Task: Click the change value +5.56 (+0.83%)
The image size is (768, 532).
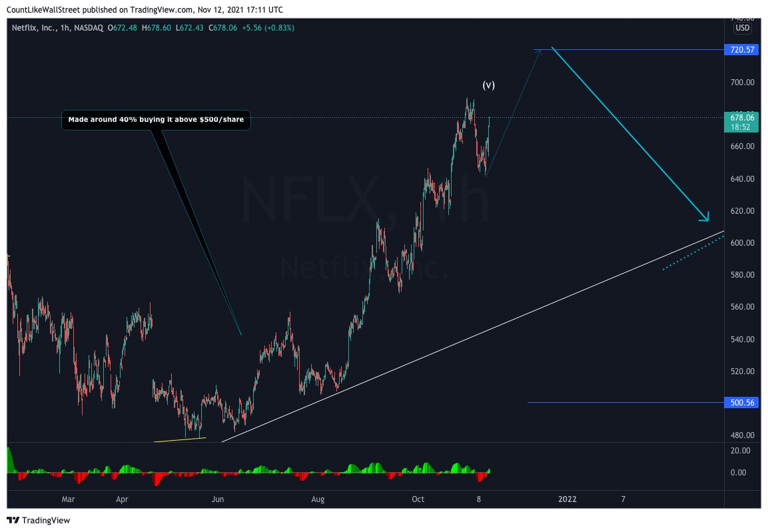Action: point(268,28)
